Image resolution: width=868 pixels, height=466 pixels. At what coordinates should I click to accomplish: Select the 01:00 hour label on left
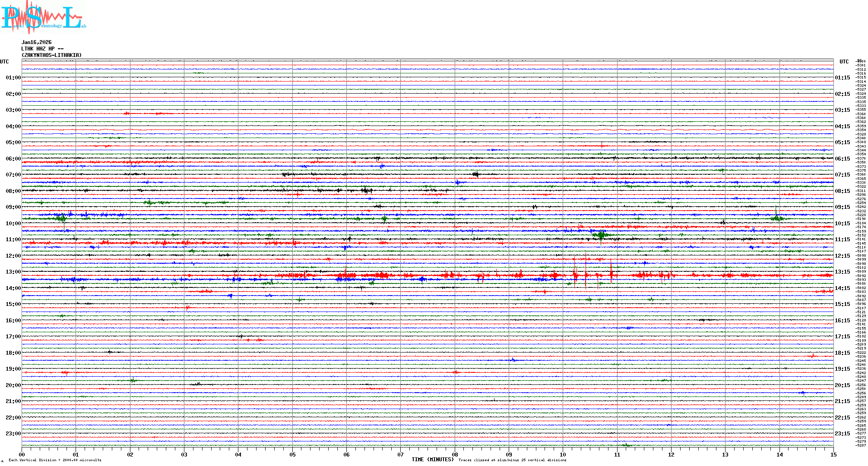click(x=13, y=78)
